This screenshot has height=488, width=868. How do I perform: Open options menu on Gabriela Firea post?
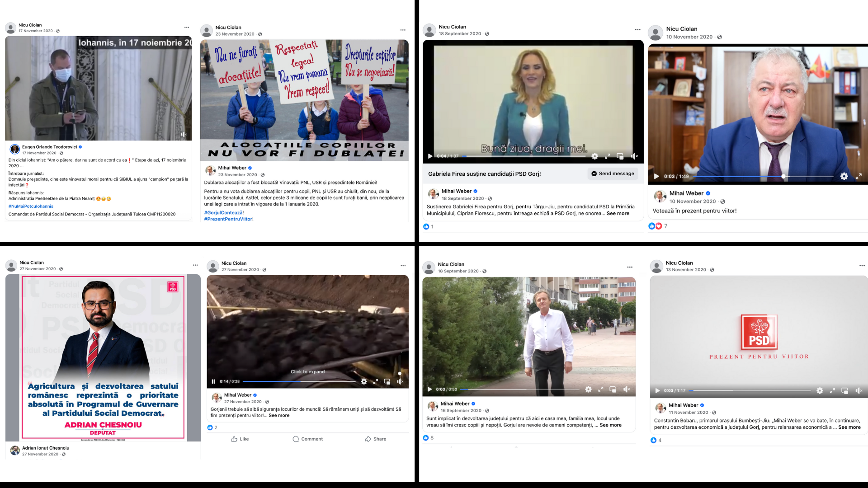tap(637, 30)
